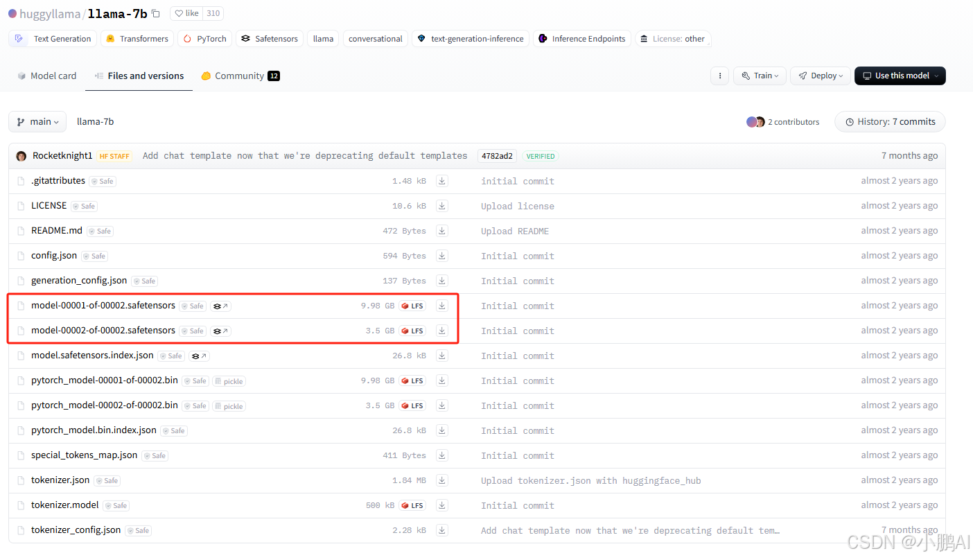Click Safe badge next to LICENSE

pos(85,207)
